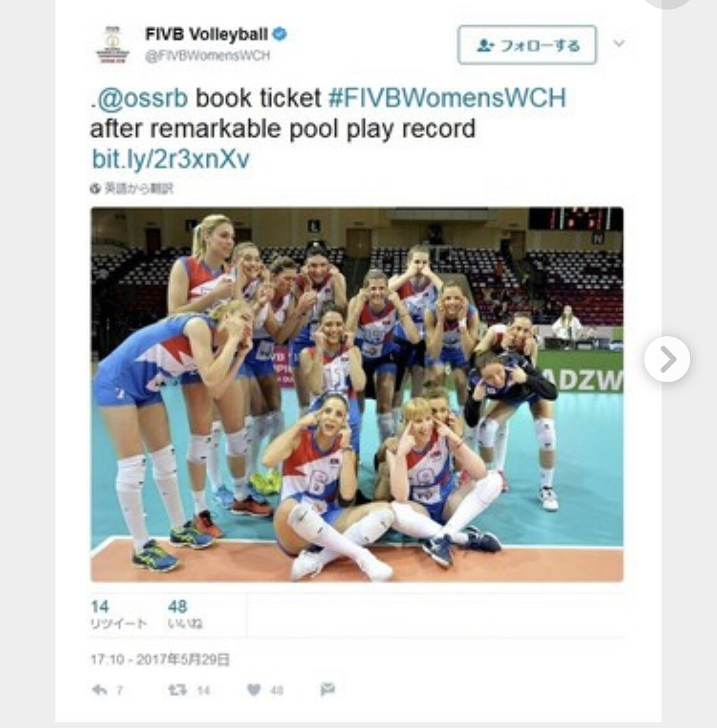Viewport: 717px width, 728px height.
Task: Open the FIVB Volleyball profile avatar
Action: coord(112,45)
